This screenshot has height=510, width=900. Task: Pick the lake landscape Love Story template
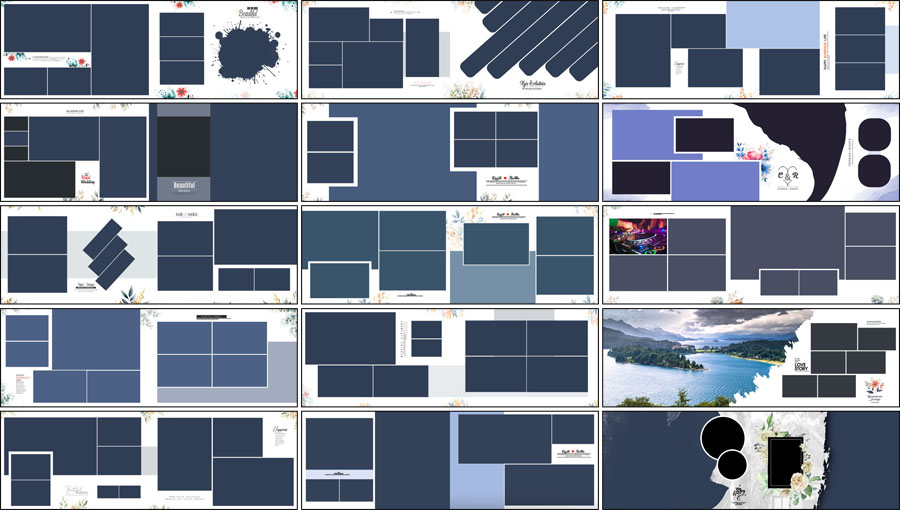[x=751, y=357]
